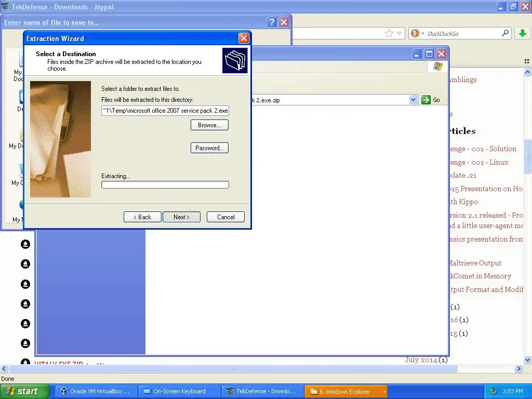532x399 pixels.
Task: Open the dropdown arrow beside the bookmark star
Action: point(400,33)
